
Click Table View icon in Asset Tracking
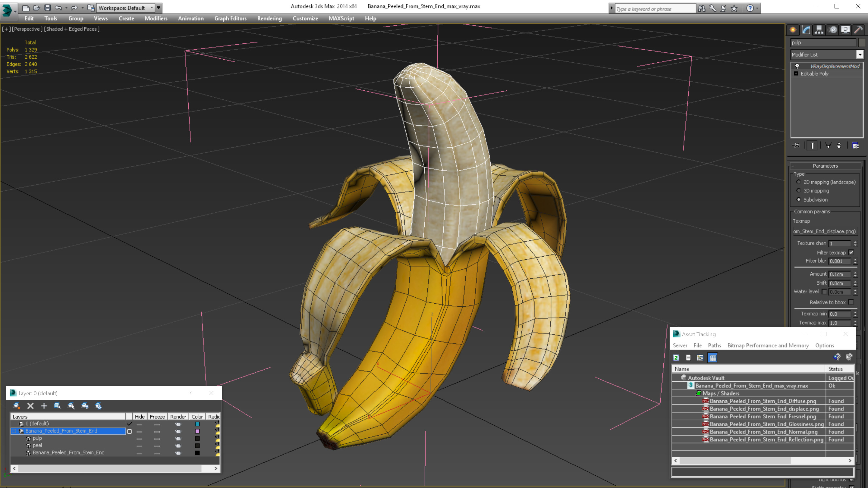coord(713,358)
